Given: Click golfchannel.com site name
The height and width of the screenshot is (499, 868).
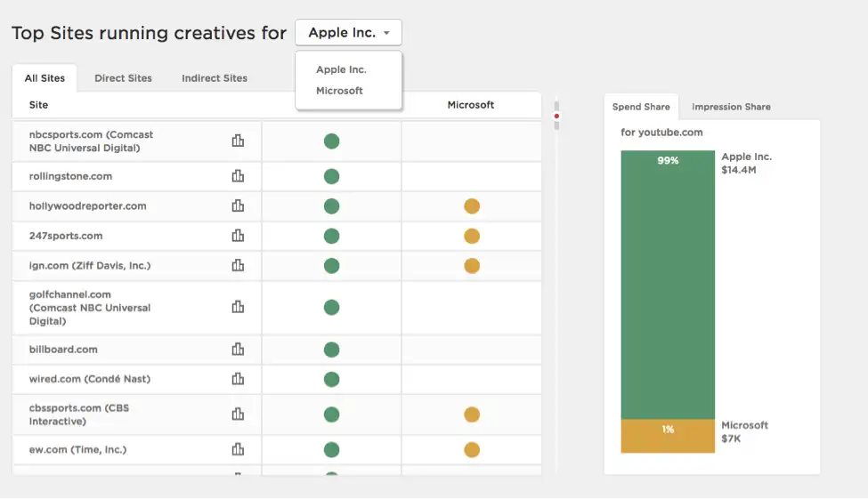Looking at the screenshot, I should pos(90,308).
